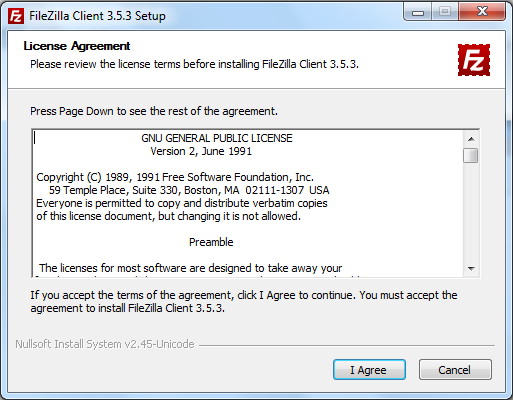This screenshot has height=400, width=513.
Task: Click the License Agreement heading
Action: 77,46
